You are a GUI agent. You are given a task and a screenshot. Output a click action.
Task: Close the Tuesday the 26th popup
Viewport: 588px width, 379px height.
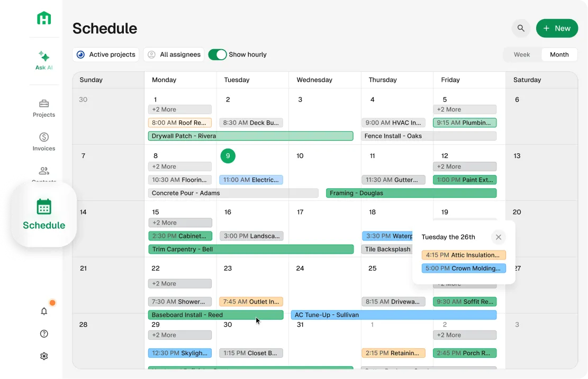pos(498,237)
